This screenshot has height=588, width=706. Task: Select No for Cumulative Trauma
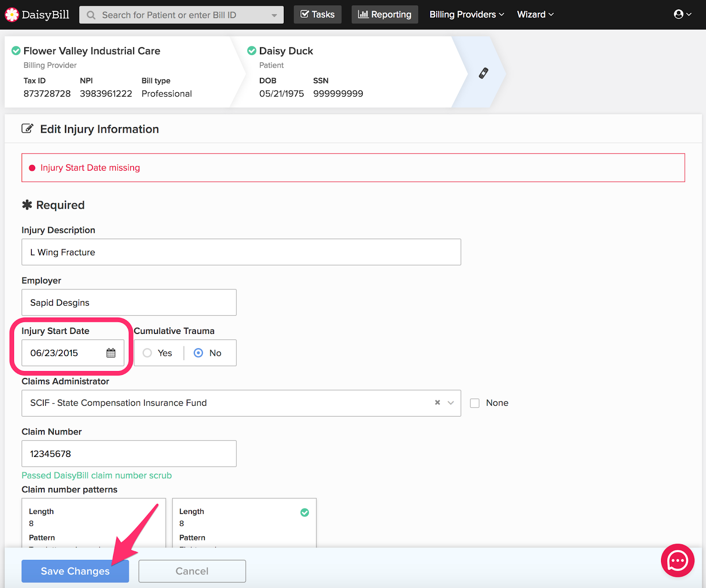(x=199, y=353)
